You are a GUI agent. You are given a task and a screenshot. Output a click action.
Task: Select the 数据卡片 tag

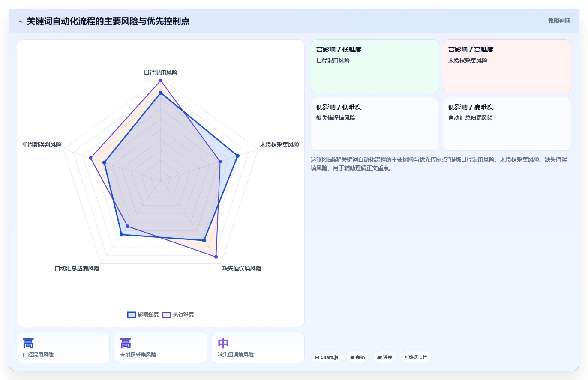416,357
